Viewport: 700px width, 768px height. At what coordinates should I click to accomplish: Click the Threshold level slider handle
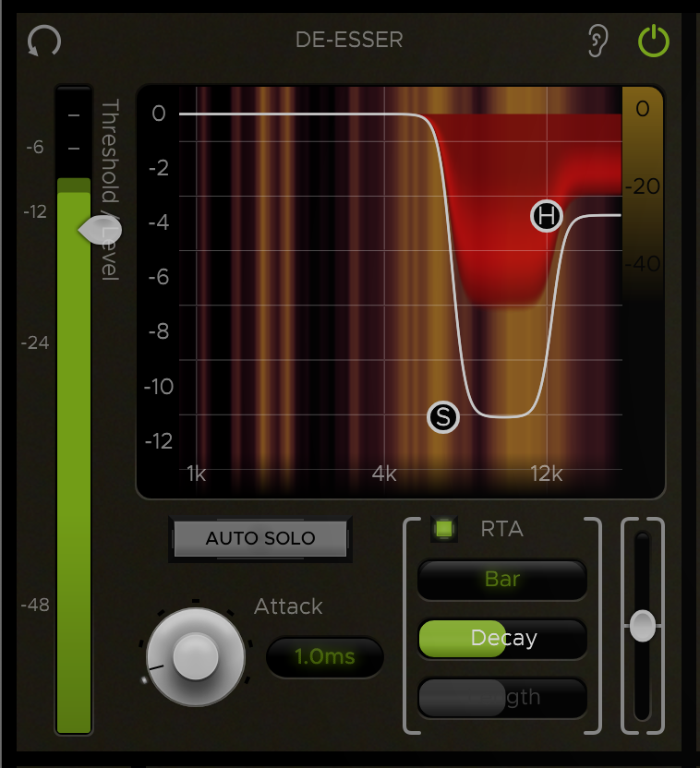(x=100, y=230)
